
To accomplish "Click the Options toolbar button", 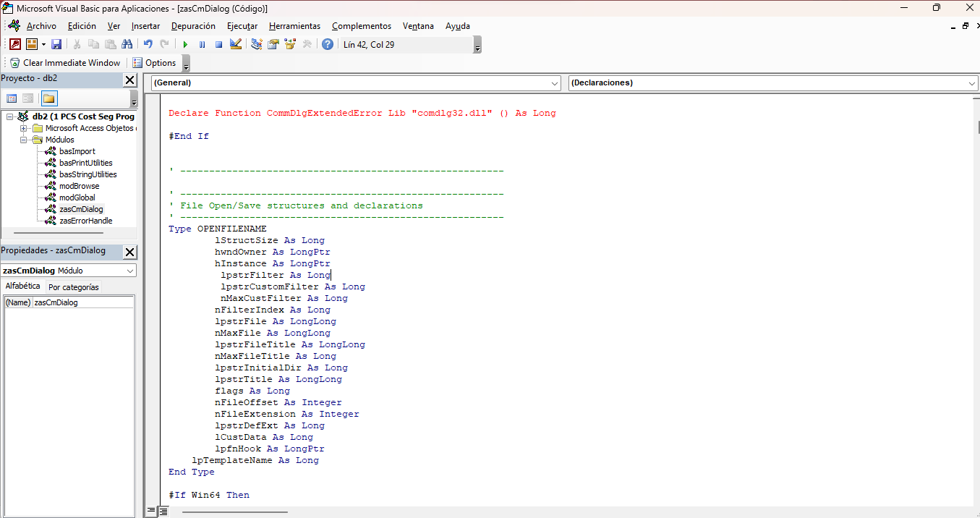I will coord(154,63).
